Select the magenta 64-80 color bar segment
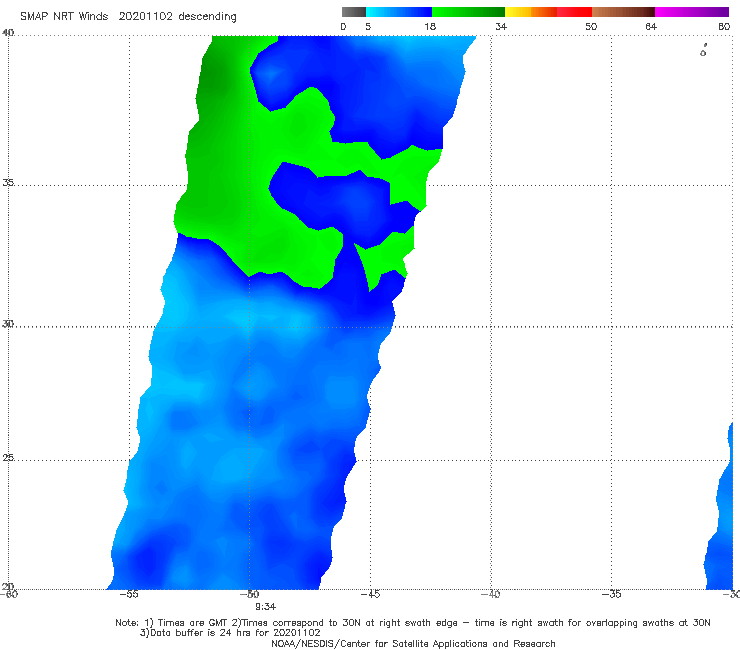This screenshot has width=740, height=650. coord(692,12)
